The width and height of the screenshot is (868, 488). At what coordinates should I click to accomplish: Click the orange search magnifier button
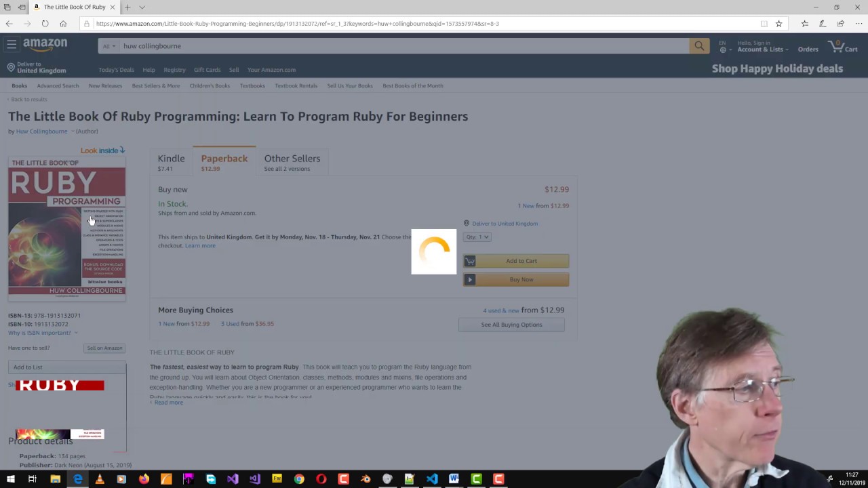point(699,45)
